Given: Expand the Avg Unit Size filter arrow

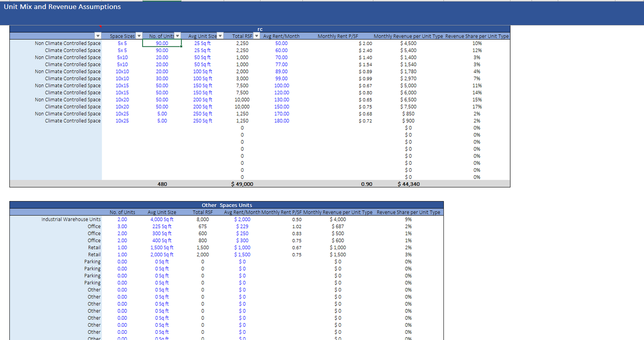Looking at the screenshot, I should (220, 36).
